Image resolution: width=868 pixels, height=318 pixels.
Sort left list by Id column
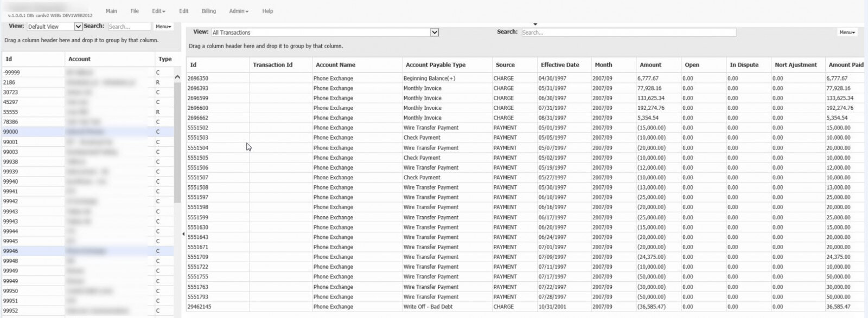pos(33,59)
